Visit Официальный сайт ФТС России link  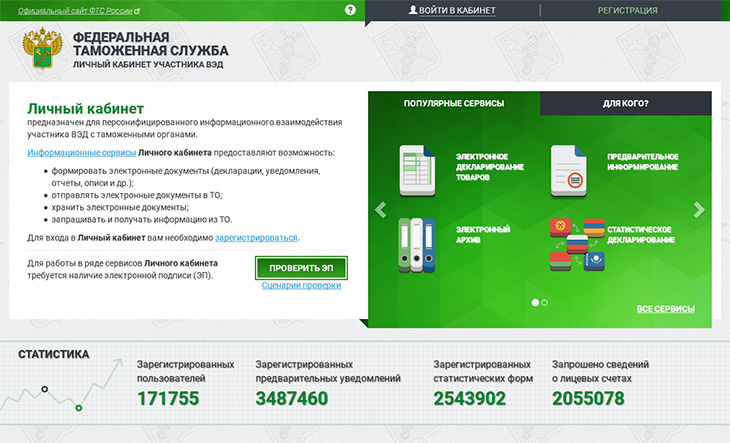coord(75,11)
